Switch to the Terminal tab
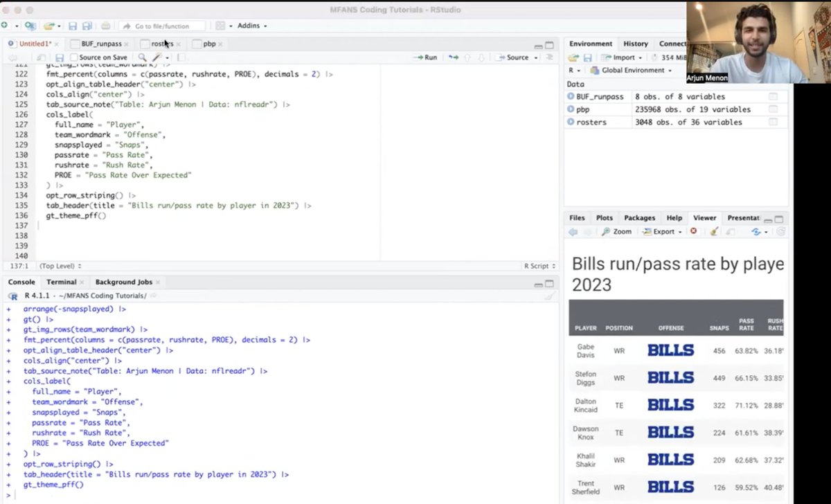The width and height of the screenshot is (831, 504). pos(62,282)
